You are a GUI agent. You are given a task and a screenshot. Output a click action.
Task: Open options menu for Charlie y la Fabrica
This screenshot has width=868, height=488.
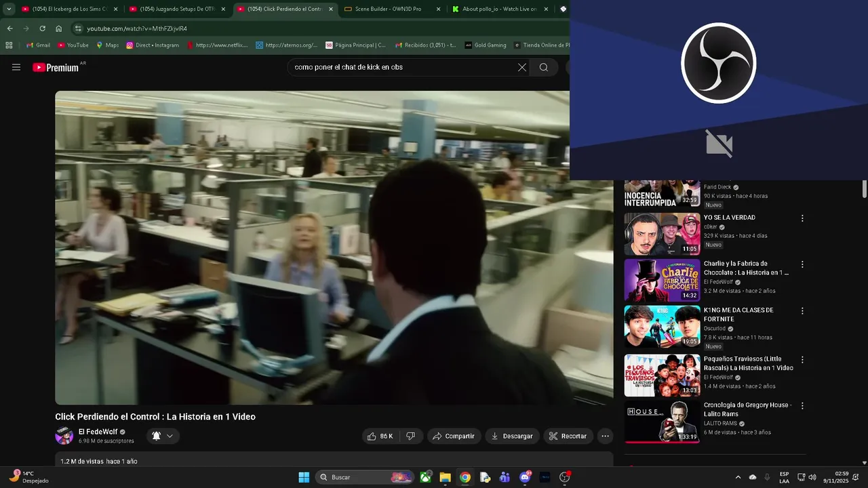tap(802, 264)
